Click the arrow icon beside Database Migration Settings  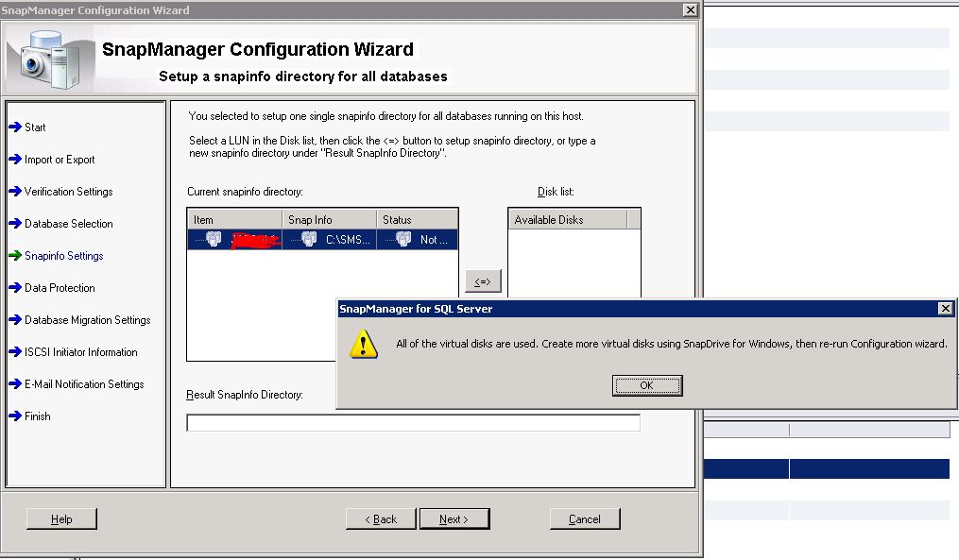click(15, 320)
